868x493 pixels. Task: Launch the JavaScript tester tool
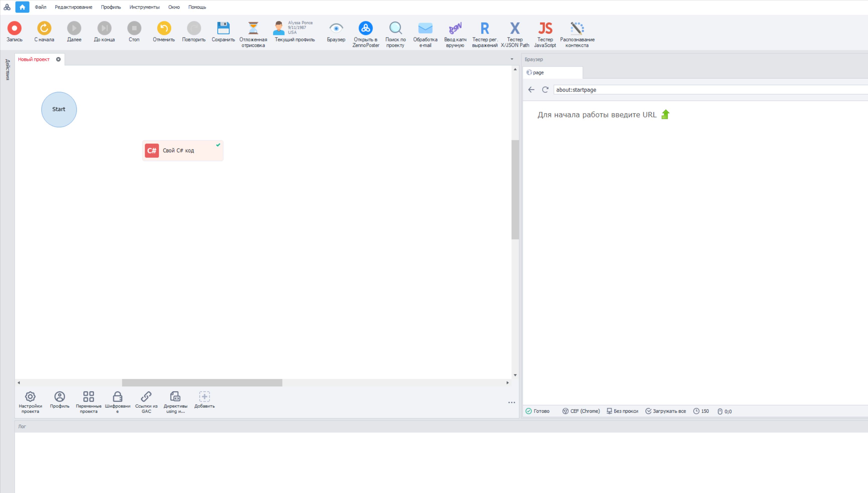click(545, 28)
